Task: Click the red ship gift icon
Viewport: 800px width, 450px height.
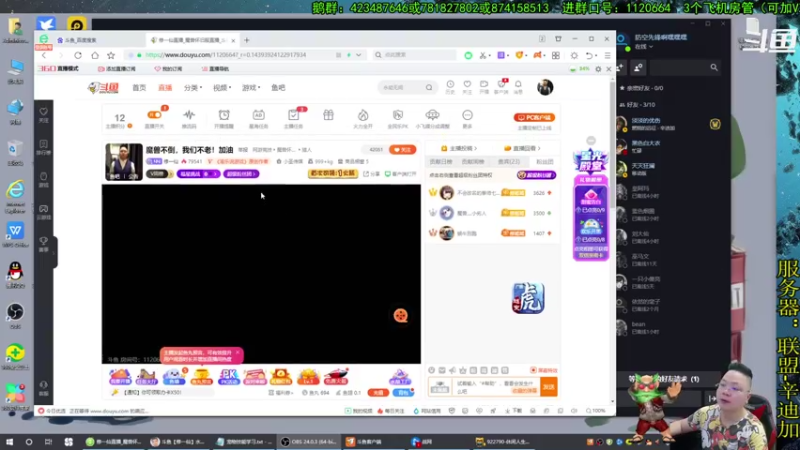Action: [335, 377]
